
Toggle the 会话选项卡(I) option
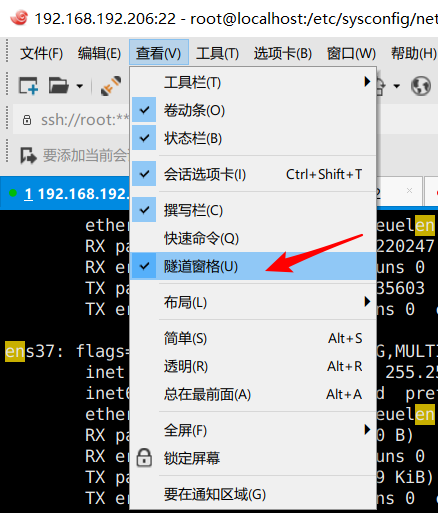click(254, 174)
